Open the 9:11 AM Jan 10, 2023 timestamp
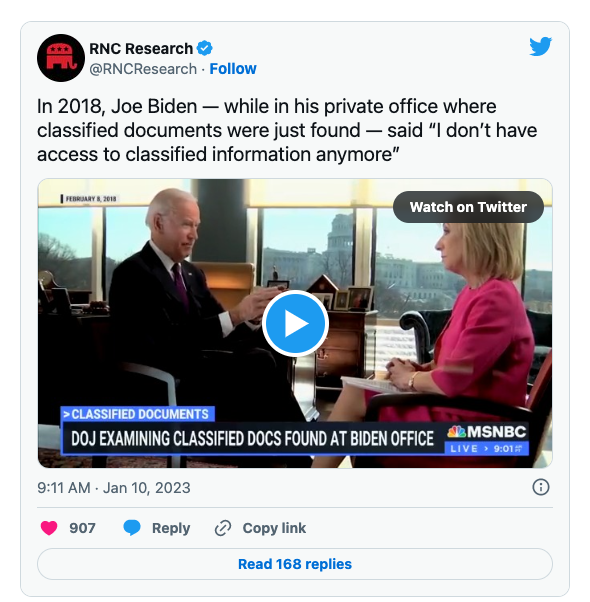 (x=114, y=488)
